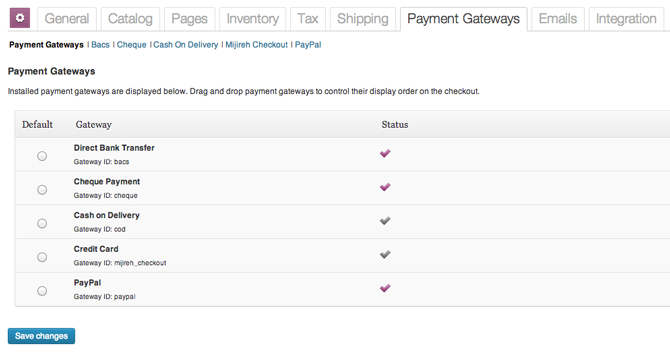Viewport: 670px width, 360px height.
Task: Select Credit Card default radio button
Action: 42,257
